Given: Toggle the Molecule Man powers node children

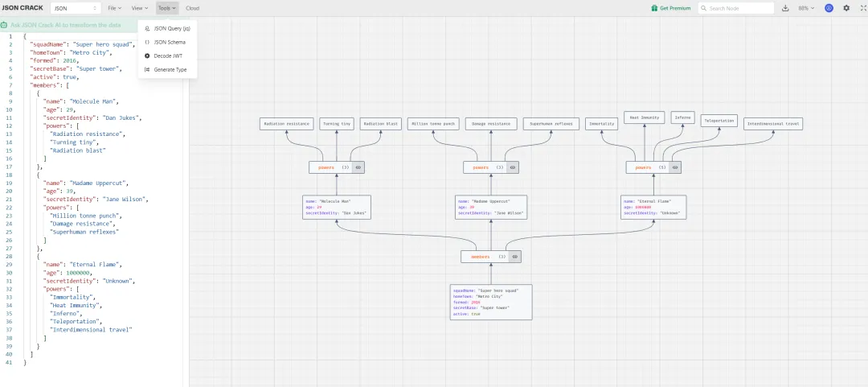Looking at the screenshot, I should pyautogui.click(x=358, y=167).
